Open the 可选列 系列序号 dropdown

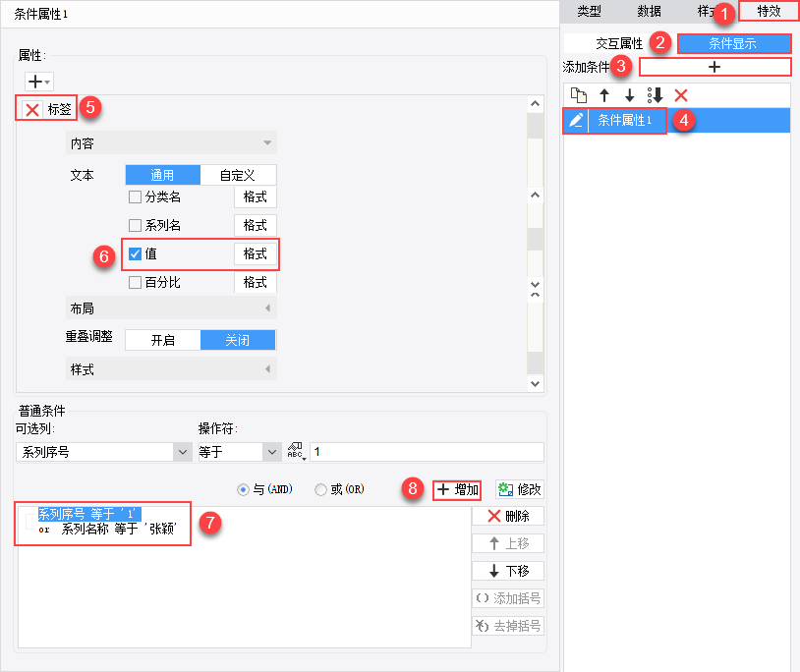pos(104,452)
